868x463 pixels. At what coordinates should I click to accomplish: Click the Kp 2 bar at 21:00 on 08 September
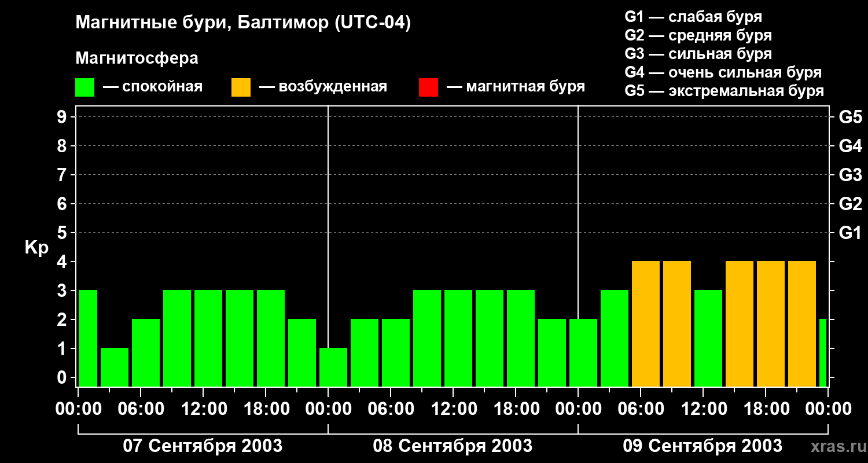click(552, 352)
